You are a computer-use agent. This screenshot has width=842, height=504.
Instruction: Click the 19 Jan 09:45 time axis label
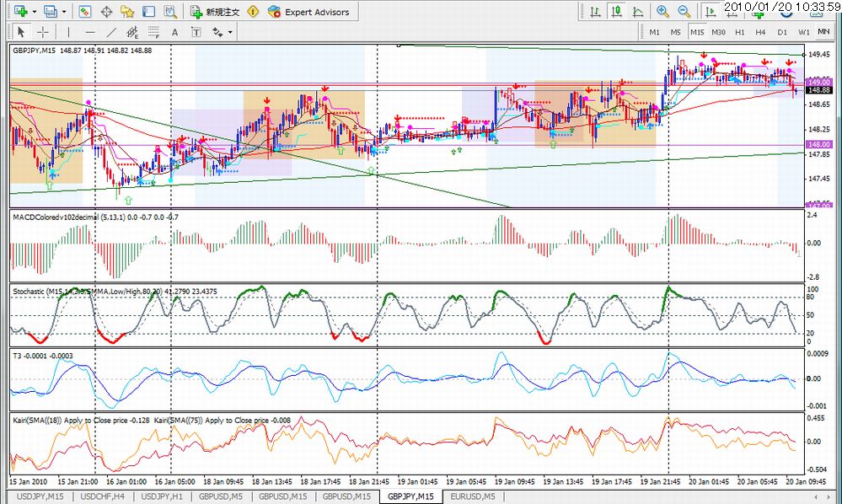coord(514,481)
